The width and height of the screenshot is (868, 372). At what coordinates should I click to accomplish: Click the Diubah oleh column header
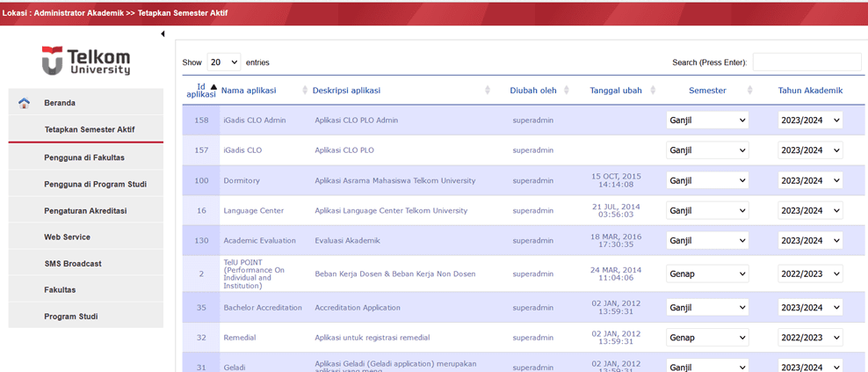tap(533, 91)
